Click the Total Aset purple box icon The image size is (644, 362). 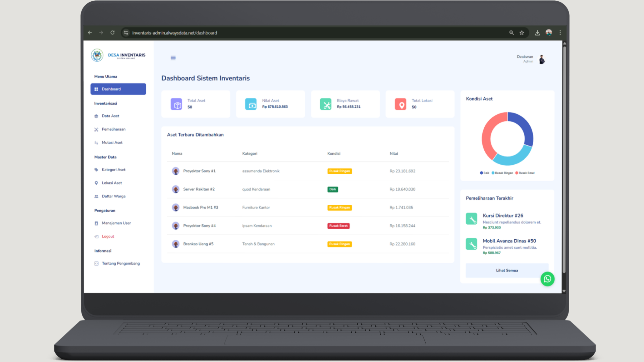click(176, 104)
